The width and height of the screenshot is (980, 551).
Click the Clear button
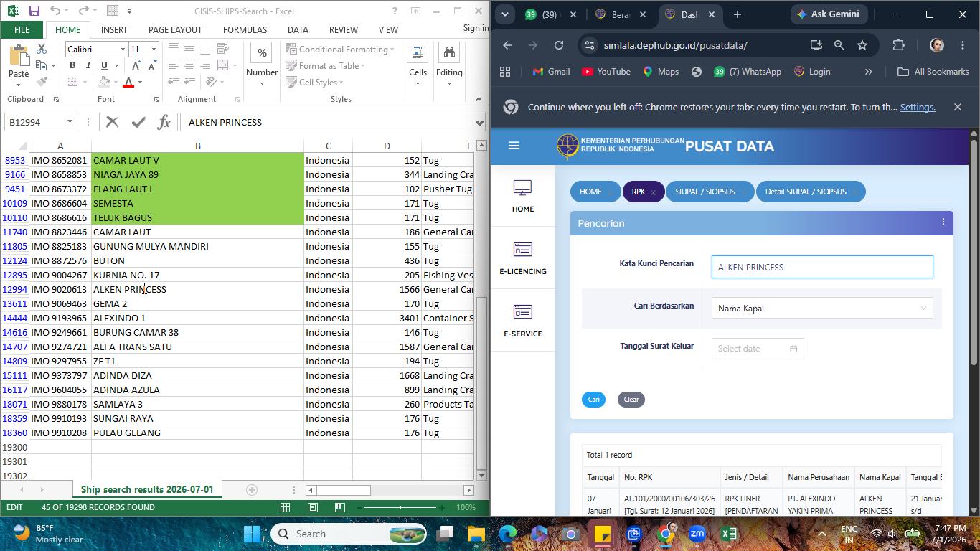pos(631,400)
